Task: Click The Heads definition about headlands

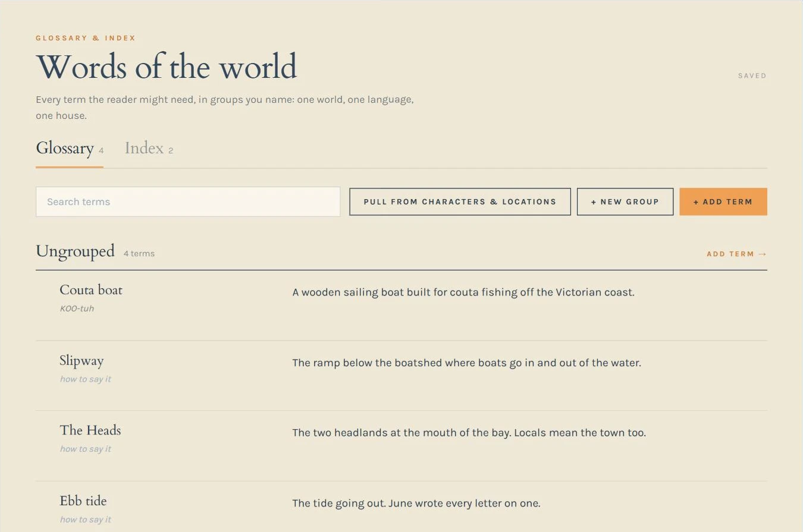Action: click(469, 433)
